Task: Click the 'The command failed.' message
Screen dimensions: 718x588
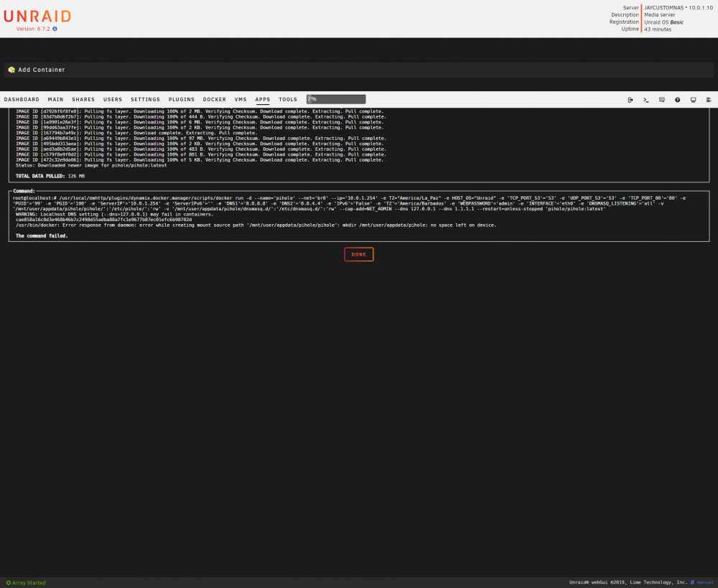Action: pyautogui.click(x=42, y=235)
